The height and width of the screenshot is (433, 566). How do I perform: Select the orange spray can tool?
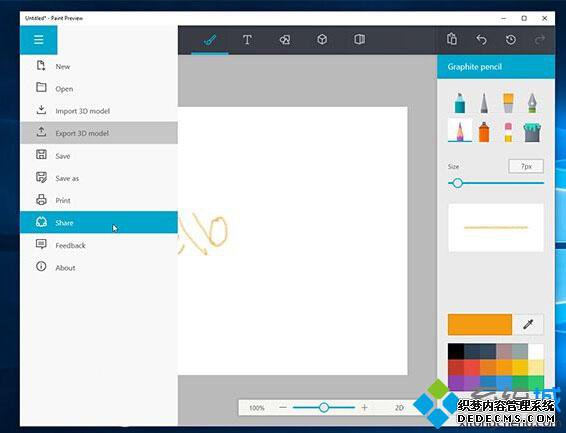[x=484, y=132]
